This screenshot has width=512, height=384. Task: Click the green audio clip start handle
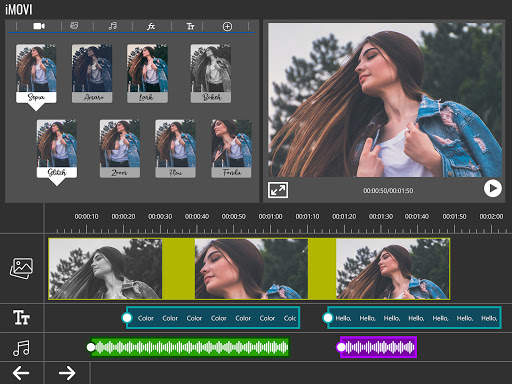(91, 347)
